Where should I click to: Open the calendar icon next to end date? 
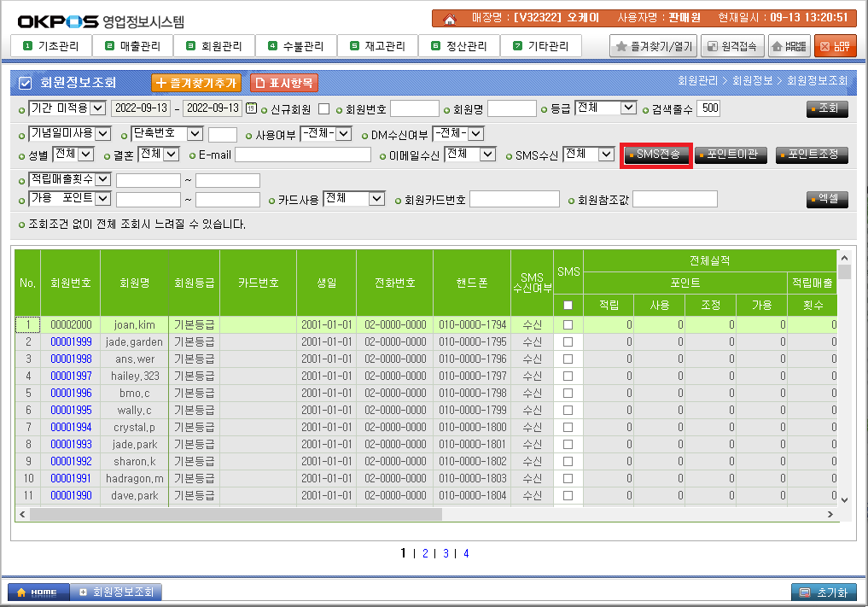(x=251, y=108)
